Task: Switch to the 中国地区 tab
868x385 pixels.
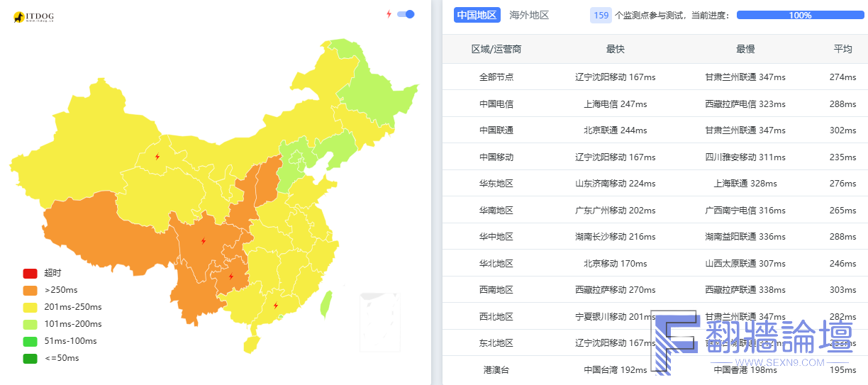Action: 477,15
